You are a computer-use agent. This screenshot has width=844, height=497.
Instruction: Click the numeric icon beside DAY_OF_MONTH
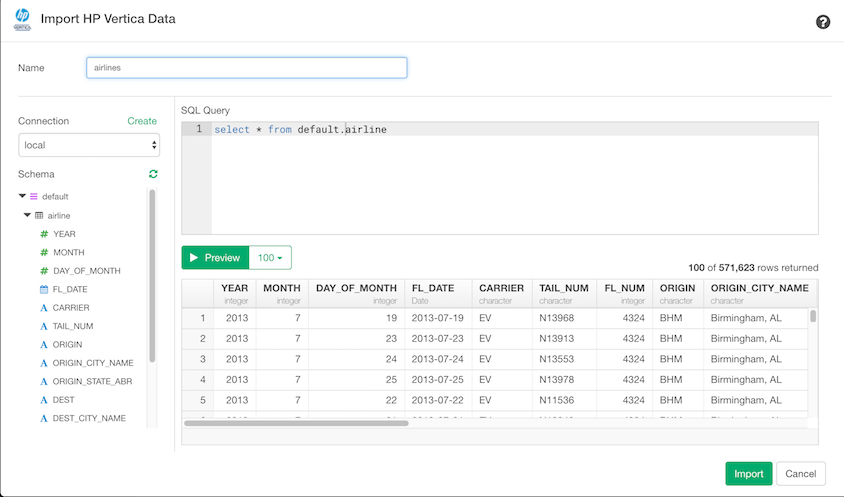[x=44, y=271]
